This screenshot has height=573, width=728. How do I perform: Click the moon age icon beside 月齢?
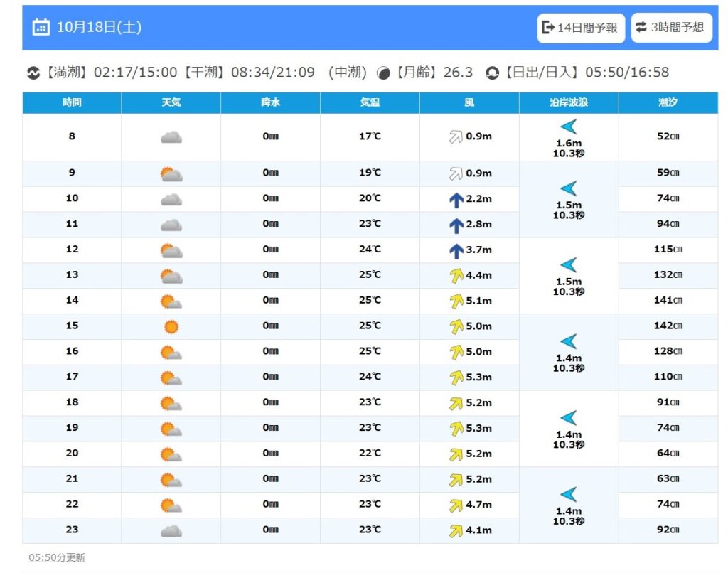coord(383,73)
